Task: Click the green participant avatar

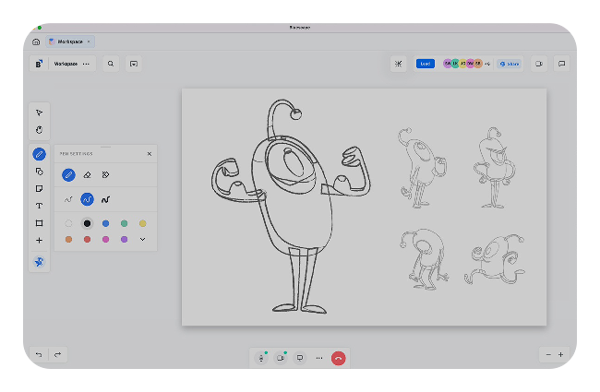Action: [455, 64]
